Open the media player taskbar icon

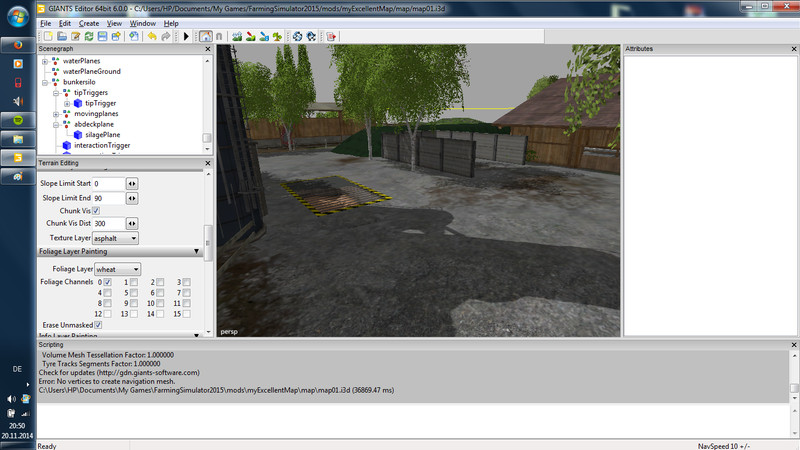[x=18, y=64]
